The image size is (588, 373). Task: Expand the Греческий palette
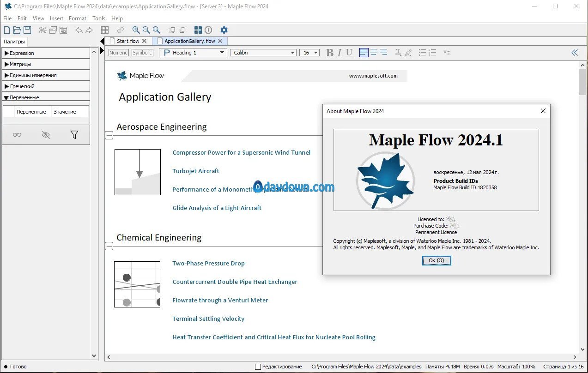46,86
